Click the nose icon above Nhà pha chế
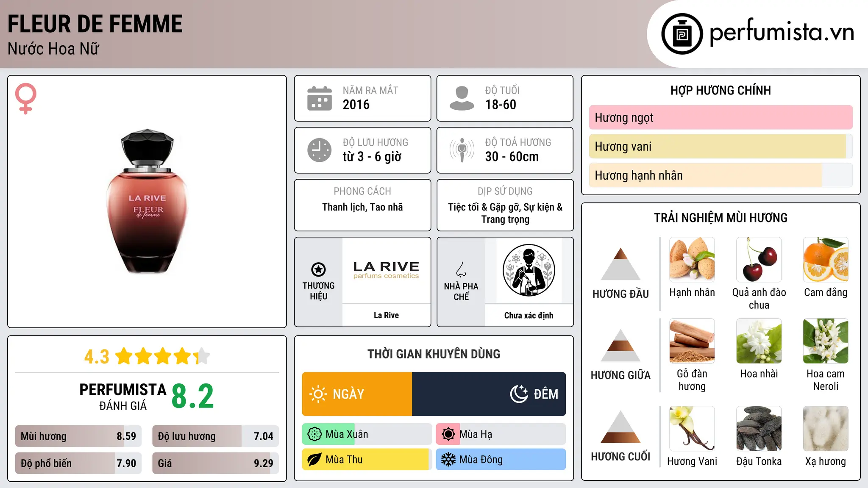This screenshot has width=868, height=488. click(461, 269)
